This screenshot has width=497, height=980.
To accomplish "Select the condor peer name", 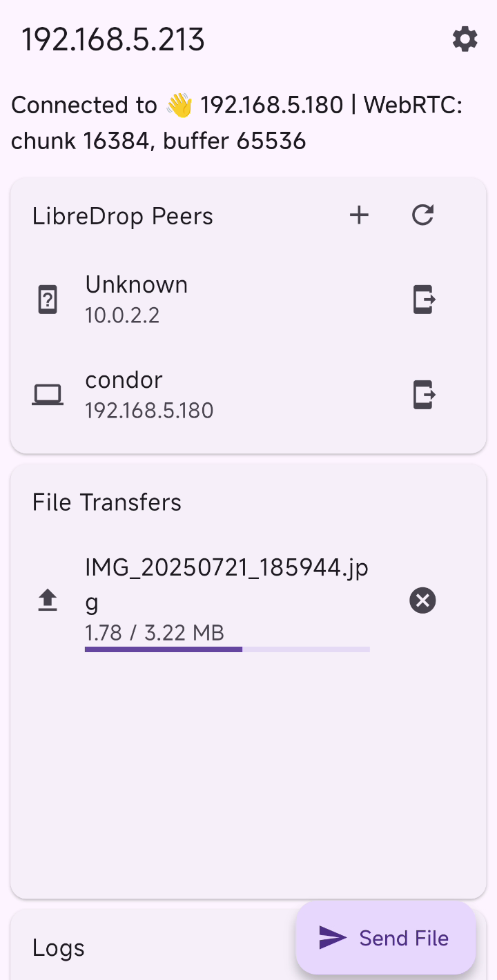I will [124, 380].
